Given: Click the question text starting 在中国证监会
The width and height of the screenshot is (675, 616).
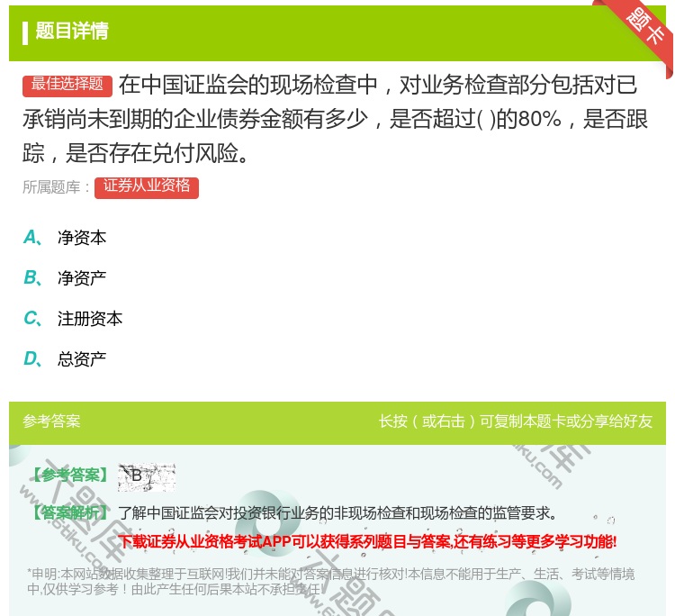Looking at the screenshot, I should coord(336,119).
